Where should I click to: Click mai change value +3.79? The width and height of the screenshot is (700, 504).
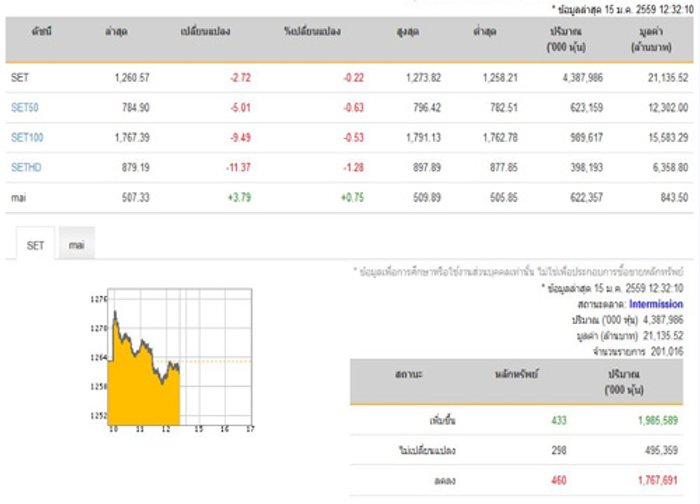click(x=240, y=197)
